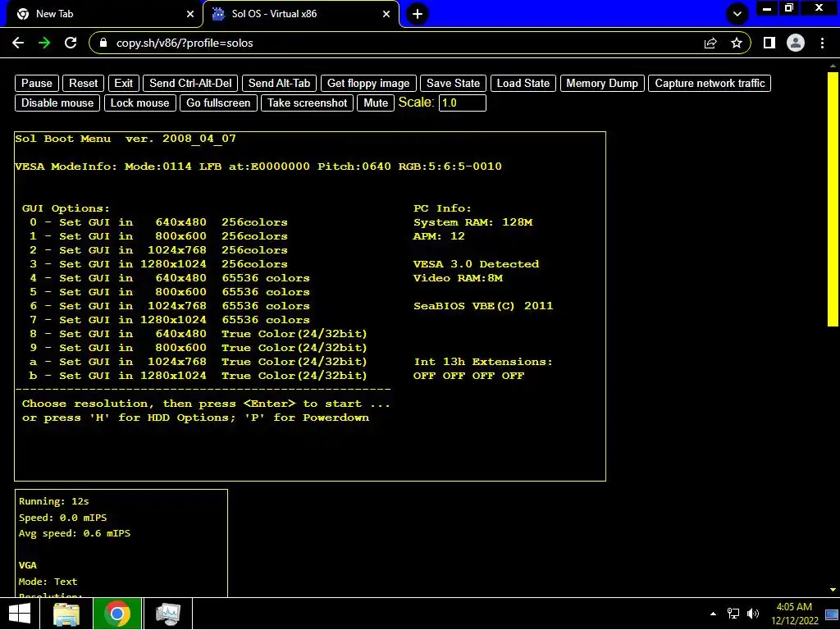
Task: Open the taskbar clock showing 4:05 AM
Action: click(794, 614)
